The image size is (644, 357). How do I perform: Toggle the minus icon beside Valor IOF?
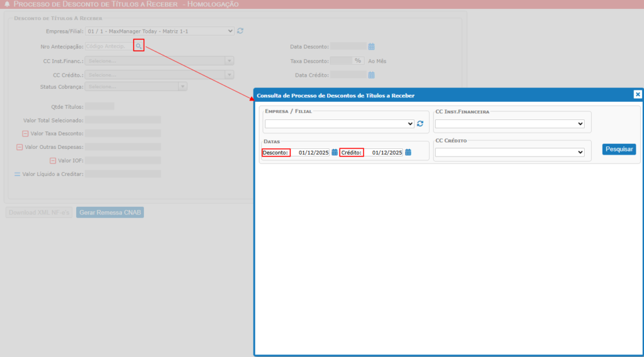(x=53, y=161)
